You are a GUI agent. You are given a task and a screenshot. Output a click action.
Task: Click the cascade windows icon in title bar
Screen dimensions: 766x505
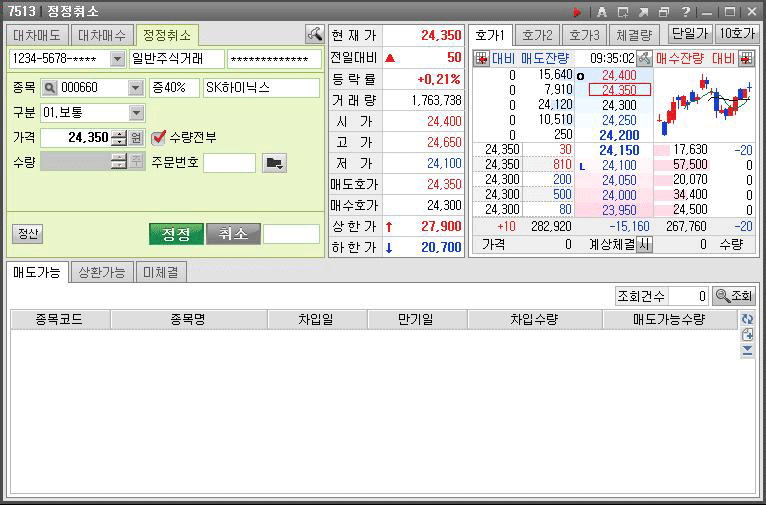click(663, 12)
